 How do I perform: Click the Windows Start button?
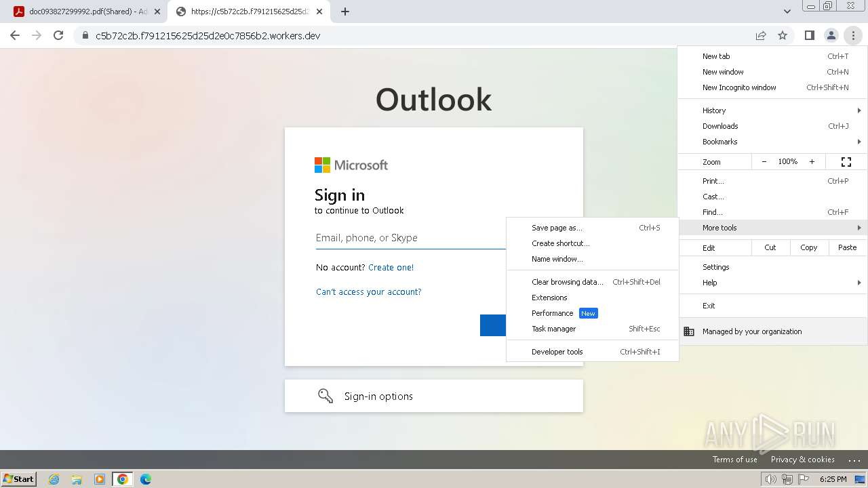(18, 479)
